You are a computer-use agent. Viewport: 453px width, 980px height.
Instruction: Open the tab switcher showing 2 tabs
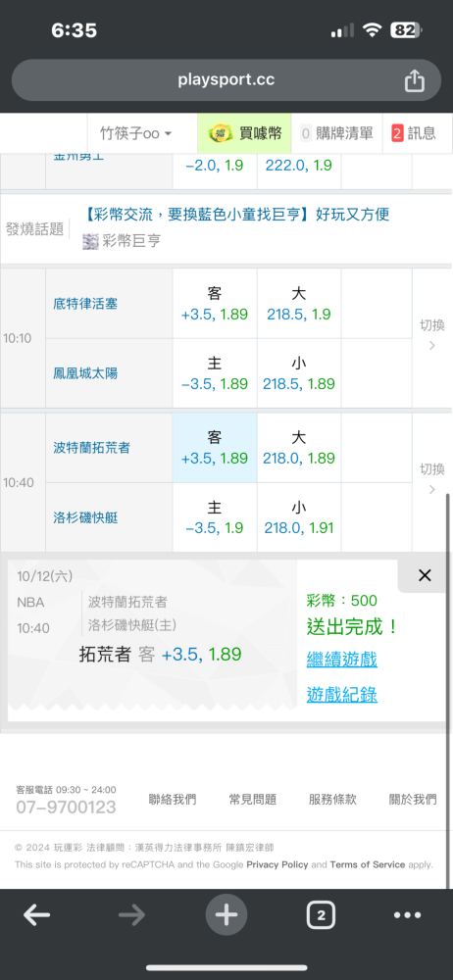pos(321,915)
